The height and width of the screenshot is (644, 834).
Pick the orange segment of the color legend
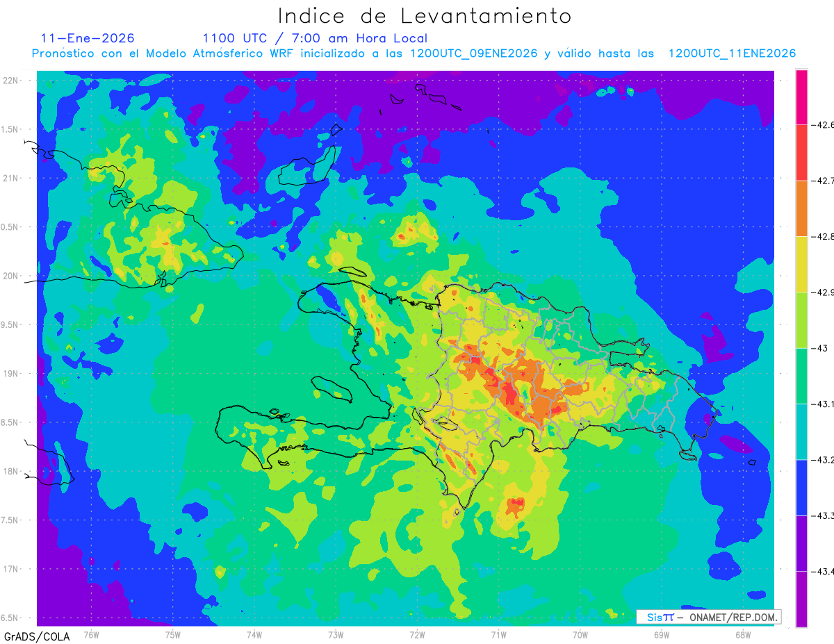(801, 208)
